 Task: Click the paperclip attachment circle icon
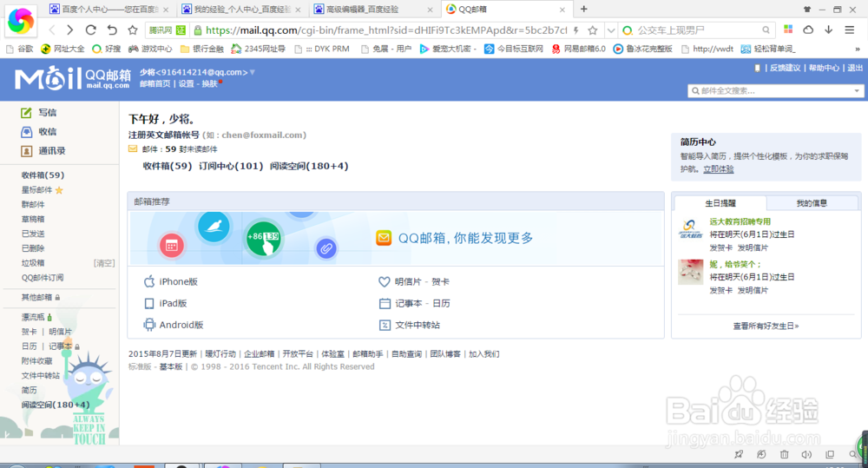point(326,248)
